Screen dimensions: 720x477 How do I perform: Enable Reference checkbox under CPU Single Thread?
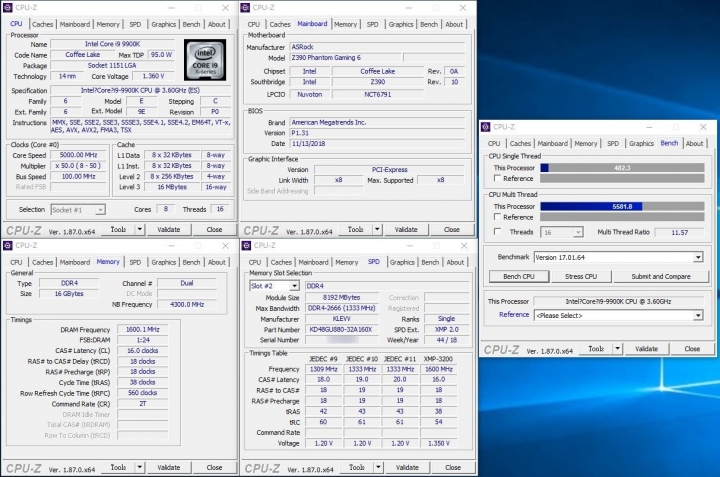(x=497, y=178)
